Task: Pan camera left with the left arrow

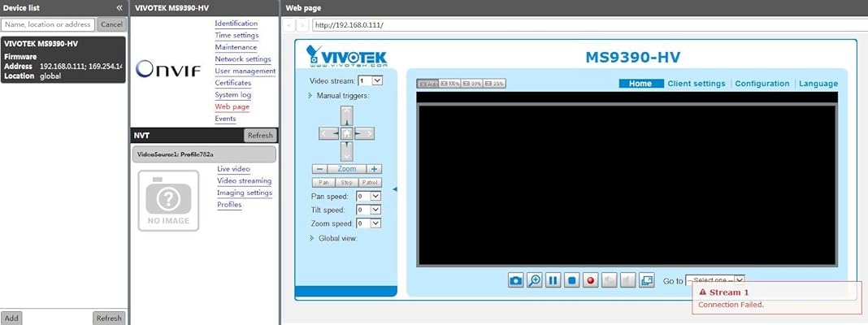Action: (329, 133)
